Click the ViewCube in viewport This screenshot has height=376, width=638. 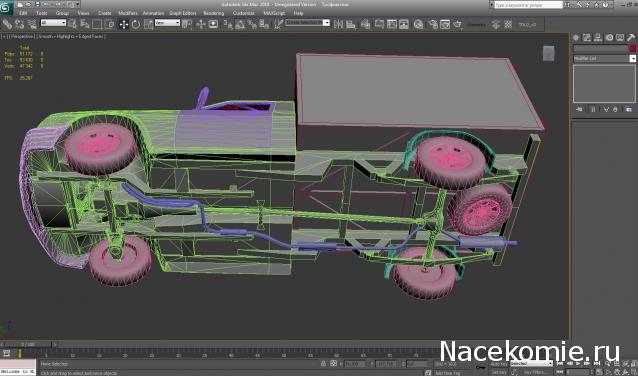(x=548, y=53)
